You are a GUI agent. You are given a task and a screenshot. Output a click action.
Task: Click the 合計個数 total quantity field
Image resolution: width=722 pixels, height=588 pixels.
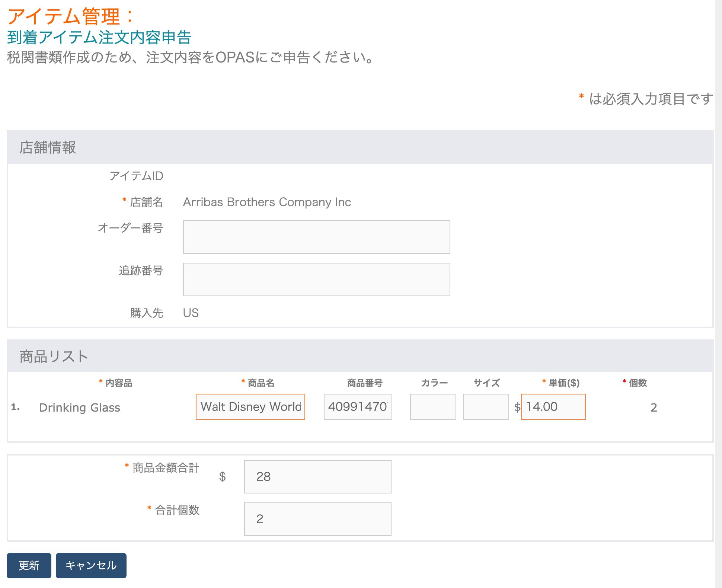click(x=318, y=515)
